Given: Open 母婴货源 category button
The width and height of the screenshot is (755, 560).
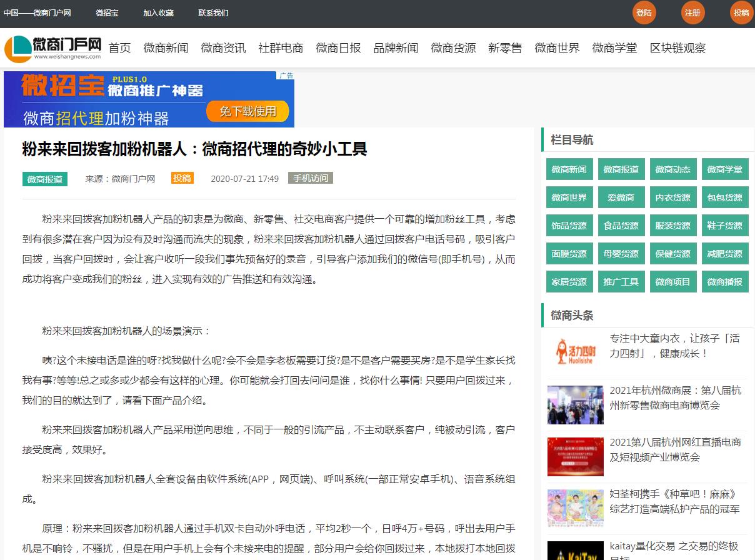Looking at the screenshot, I should tap(621, 254).
